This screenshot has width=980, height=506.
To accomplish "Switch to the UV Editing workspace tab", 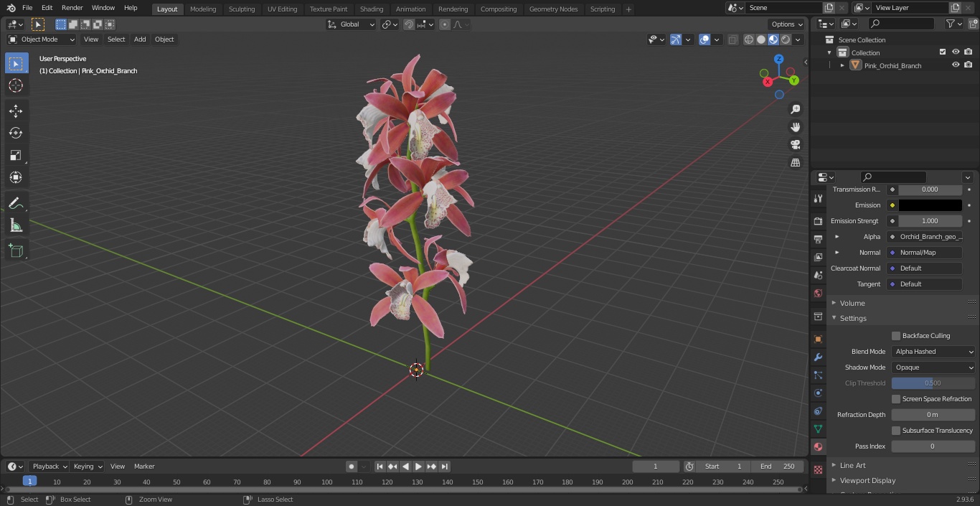I will [x=282, y=9].
